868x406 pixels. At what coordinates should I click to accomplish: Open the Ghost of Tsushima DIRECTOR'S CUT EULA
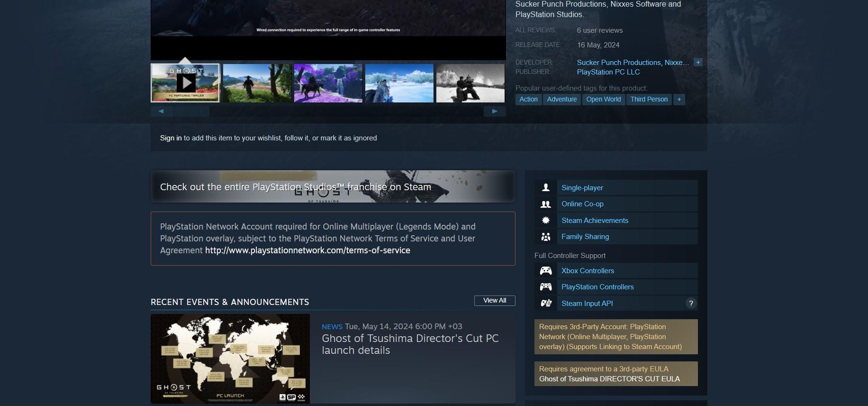(x=609, y=379)
